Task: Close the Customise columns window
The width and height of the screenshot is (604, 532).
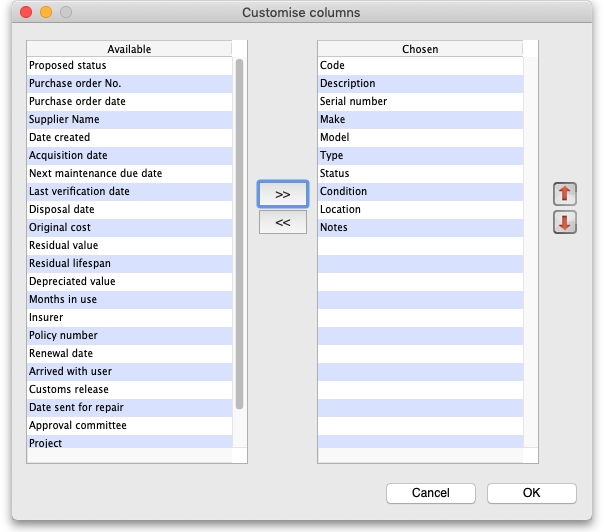Action: 23,13
